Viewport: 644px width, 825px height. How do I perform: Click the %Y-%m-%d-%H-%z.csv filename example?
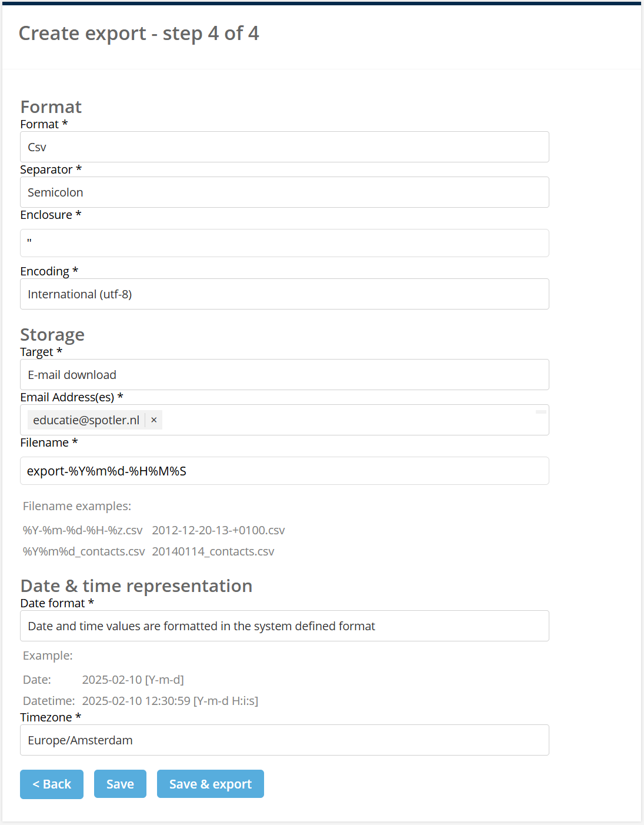pos(83,530)
